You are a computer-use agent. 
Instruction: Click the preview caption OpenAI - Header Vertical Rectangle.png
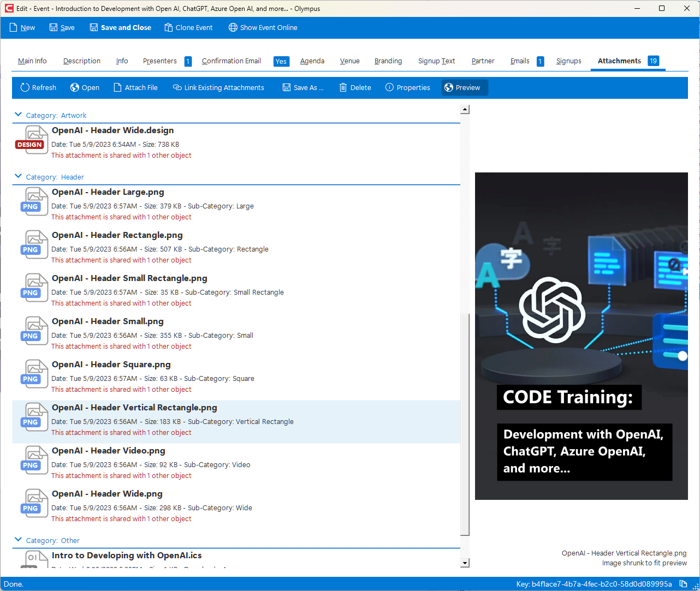[624, 553]
